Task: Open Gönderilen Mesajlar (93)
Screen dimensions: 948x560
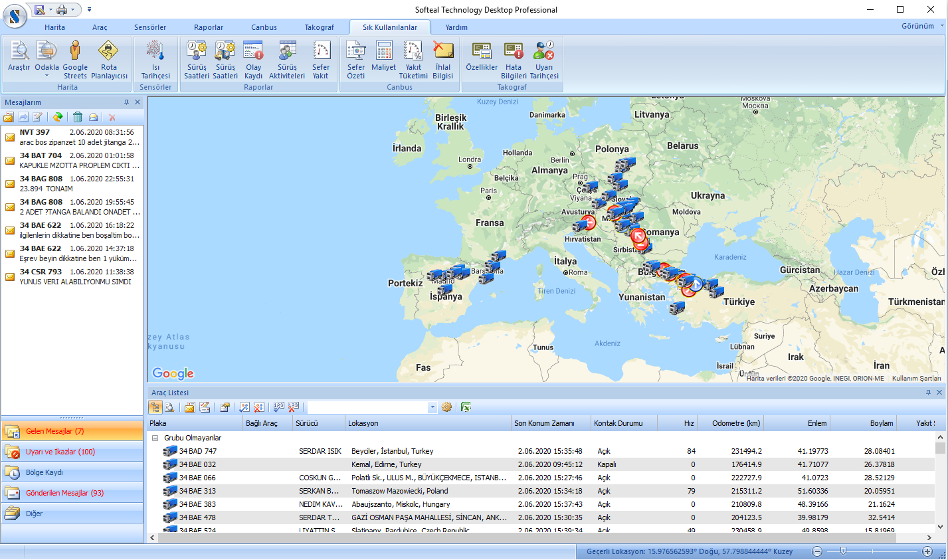Action: 72,493
